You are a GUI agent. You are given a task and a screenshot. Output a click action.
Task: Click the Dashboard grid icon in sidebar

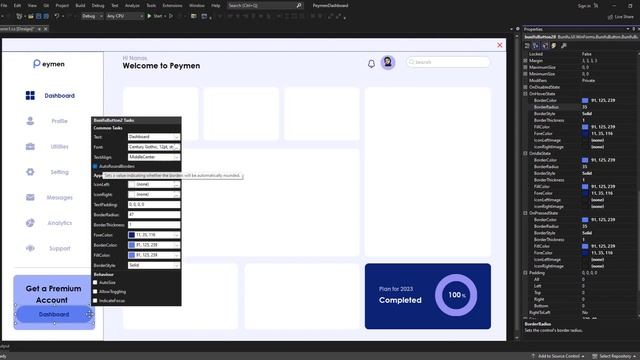(30, 96)
